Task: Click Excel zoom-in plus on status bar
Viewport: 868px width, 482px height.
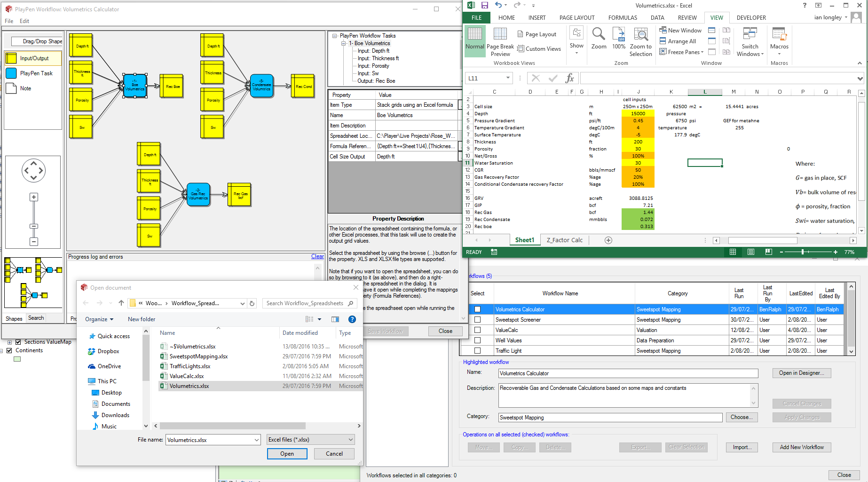Action: [835, 252]
